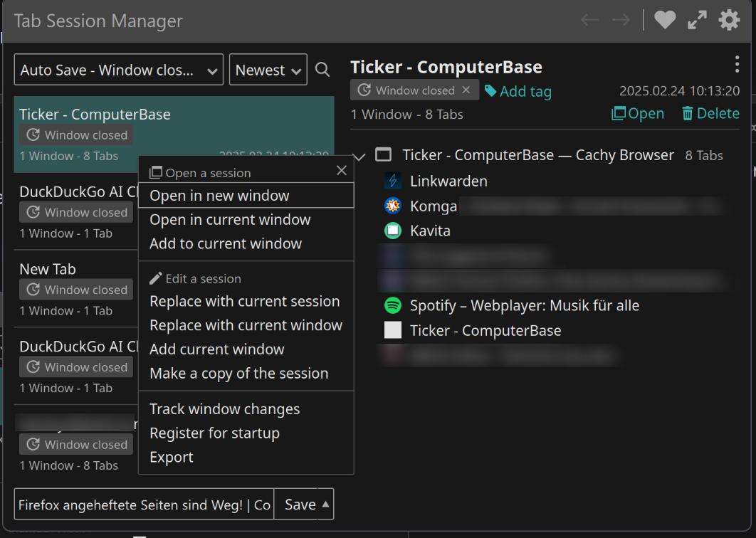Choose Replace with current session
This screenshot has height=538, width=756.
click(246, 301)
